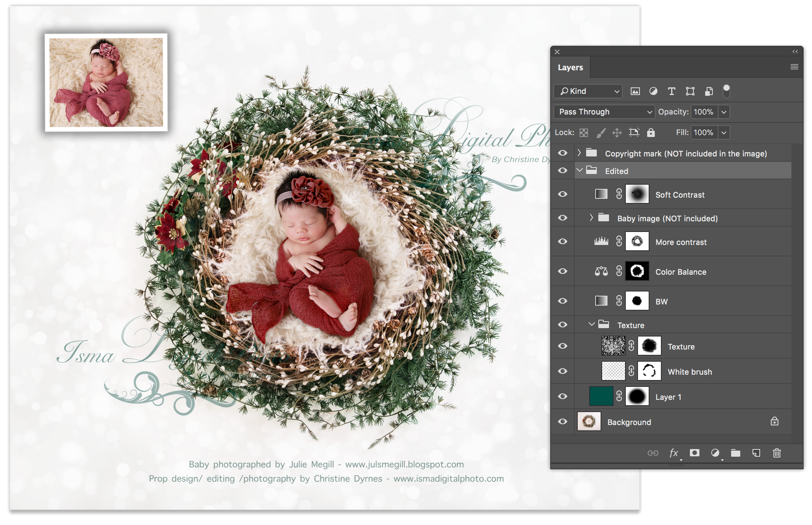The image size is (812, 525).
Task: Select the Layers tab
Action: pyautogui.click(x=570, y=68)
